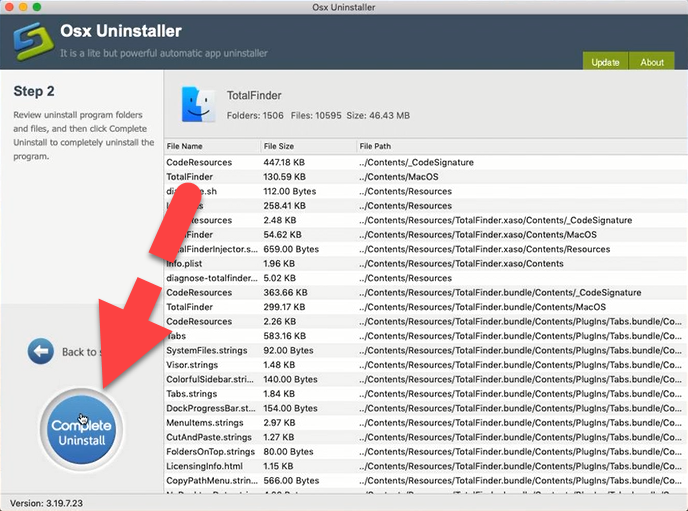Click the TotalFinder.xaso/Contents/MacOS path cell
This screenshot has height=511, width=688.
477,235
